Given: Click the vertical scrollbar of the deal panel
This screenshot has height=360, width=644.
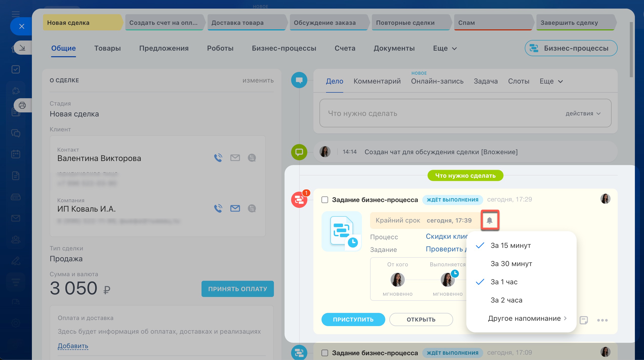Looking at the screenshot, I should 631,50.
